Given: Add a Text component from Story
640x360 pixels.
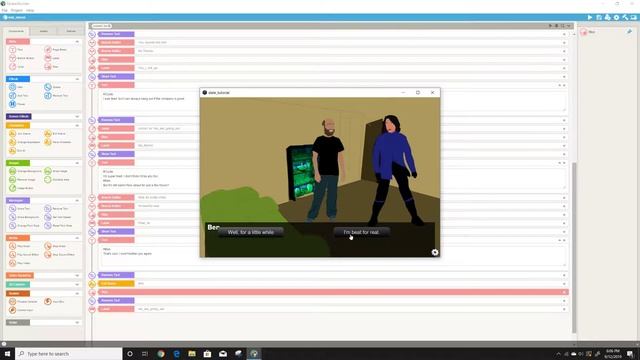Looking at the screenshot, I should tap(16, 49).
